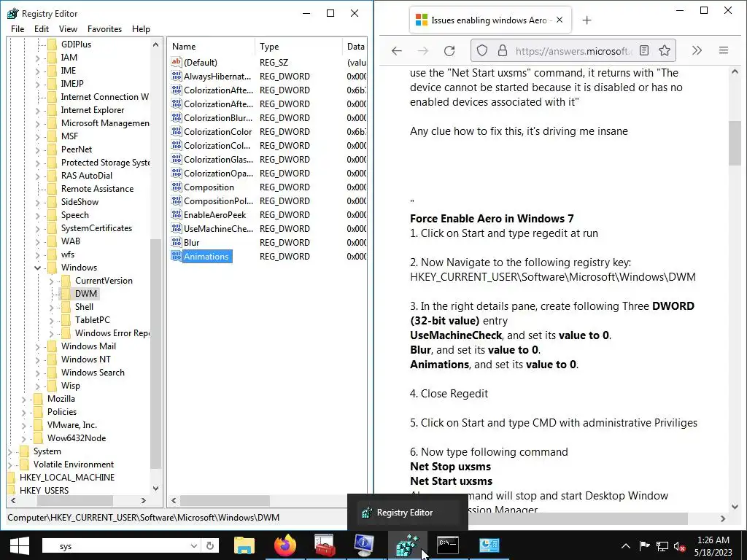Select the ColorizationColor value
The width and height of the screenshot is (747, 560).
tap(217, 131)
